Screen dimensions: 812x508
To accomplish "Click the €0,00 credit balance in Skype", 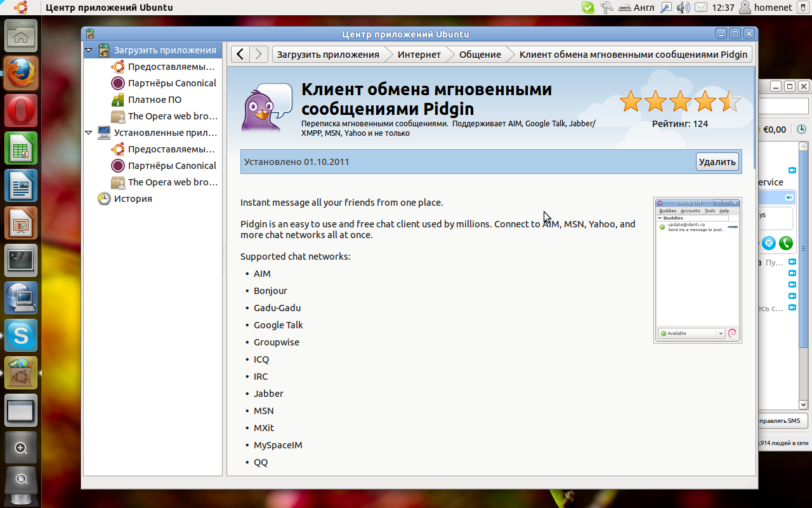I will click(x=774, y=130).
